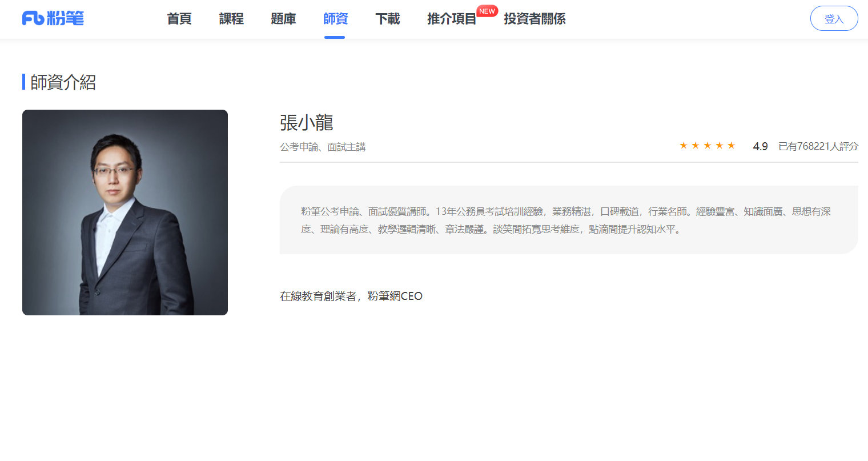Click the red NEW badge
868x461 pixels.
coord(487,11)
